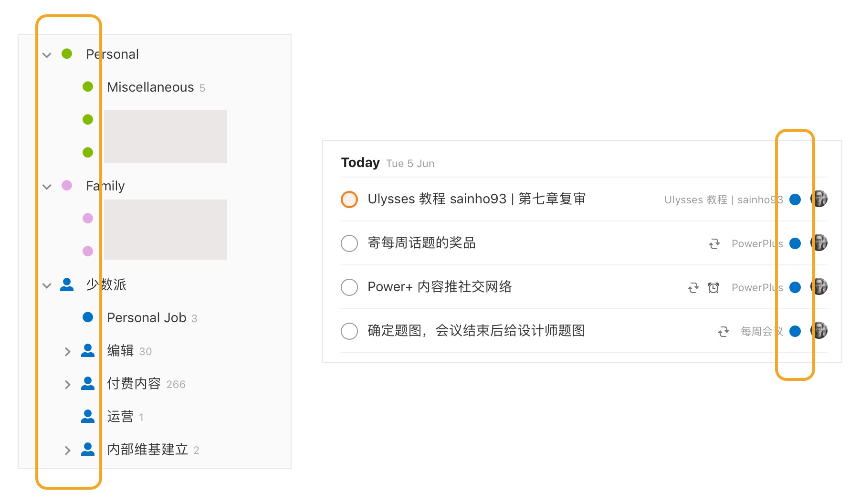The height and width of the screenshot is (504, 860).
Task: Click repeat icon on 确定题图 task
Action: click(x=724, y=332)
